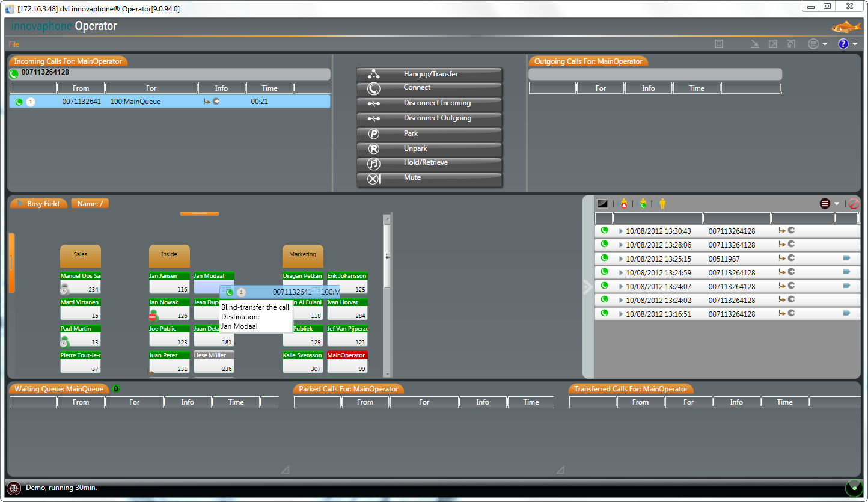Open the round settings menu icon at top
This screenshot has width=868, height=502.
813,44
